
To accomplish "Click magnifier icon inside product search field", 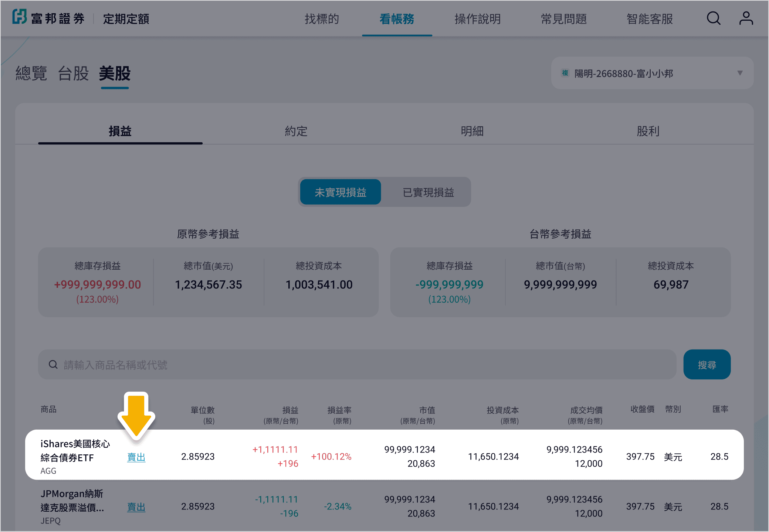I will pos(53,365).
